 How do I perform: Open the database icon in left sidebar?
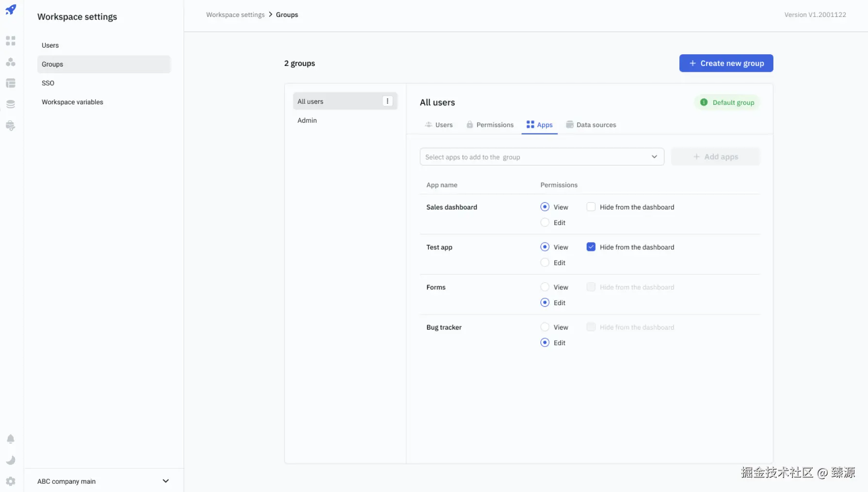pos(11,104)
